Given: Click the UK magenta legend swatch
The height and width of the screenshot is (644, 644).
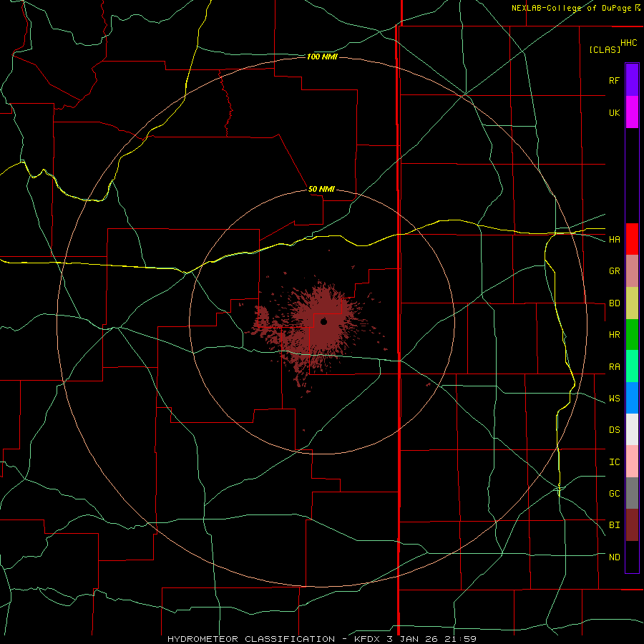Looking at the screenshot, I should pos(632,112).
